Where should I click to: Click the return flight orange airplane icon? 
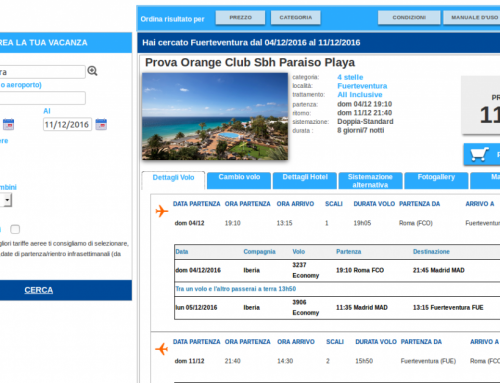click(x=162, y=349)
